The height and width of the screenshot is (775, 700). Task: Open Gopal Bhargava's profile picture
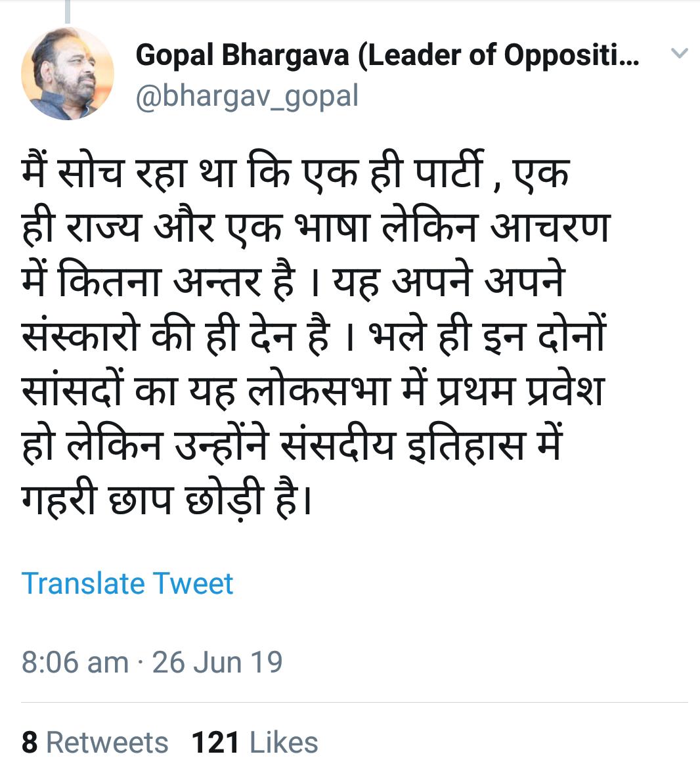click(68, 73)
